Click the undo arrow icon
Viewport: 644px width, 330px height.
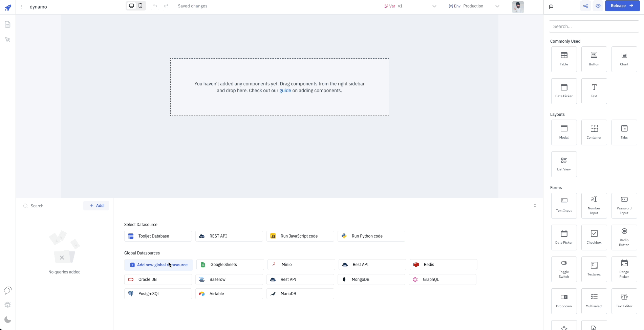(x=155, y=6)
